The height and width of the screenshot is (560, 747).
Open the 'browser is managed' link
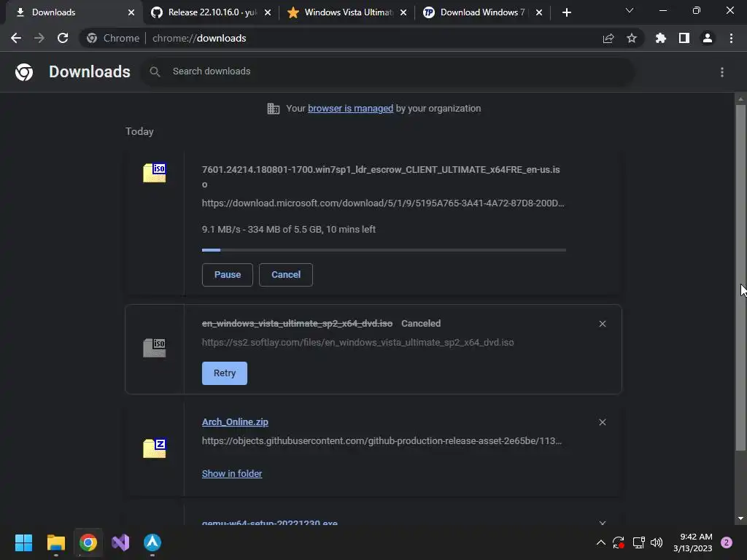350,109
